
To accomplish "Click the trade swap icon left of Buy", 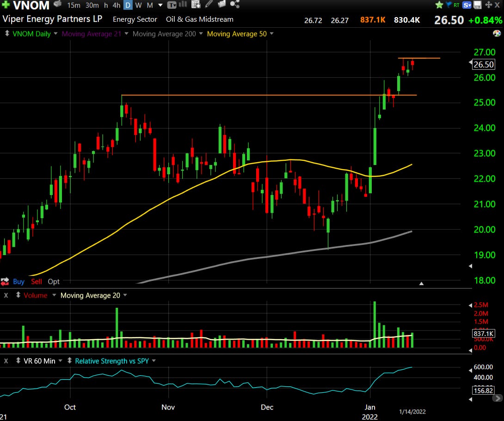I will coord(5,281).
